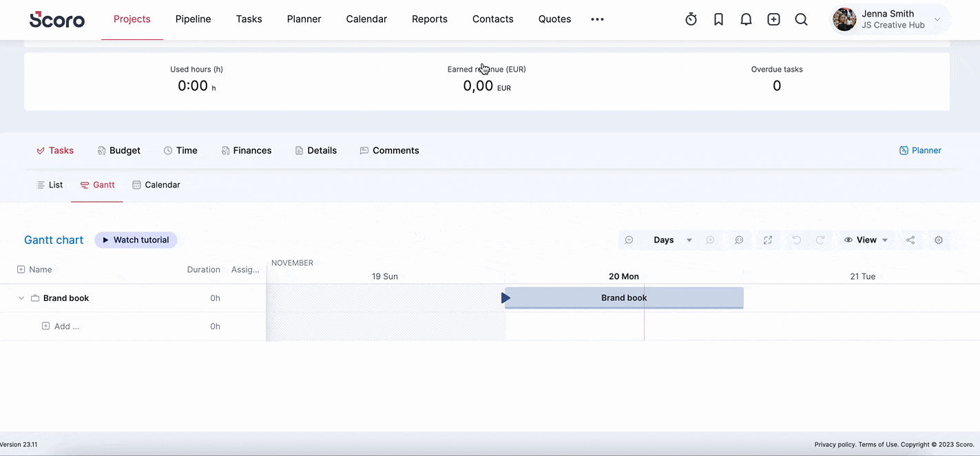Image resolution: width=980 pixels, height=456 pixels.
Task: Click the share icon in Gantt toolbar
Action: tap(910, 240)
